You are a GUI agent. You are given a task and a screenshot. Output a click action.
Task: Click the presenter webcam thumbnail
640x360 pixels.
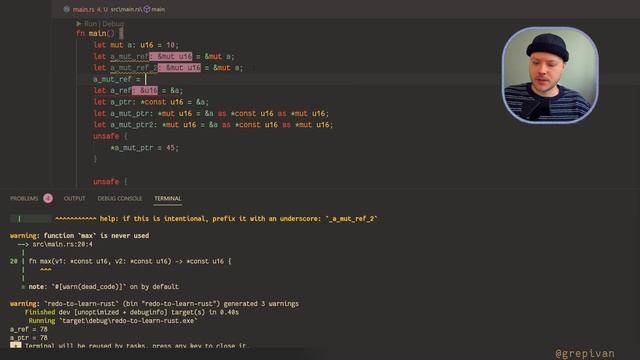550,75
